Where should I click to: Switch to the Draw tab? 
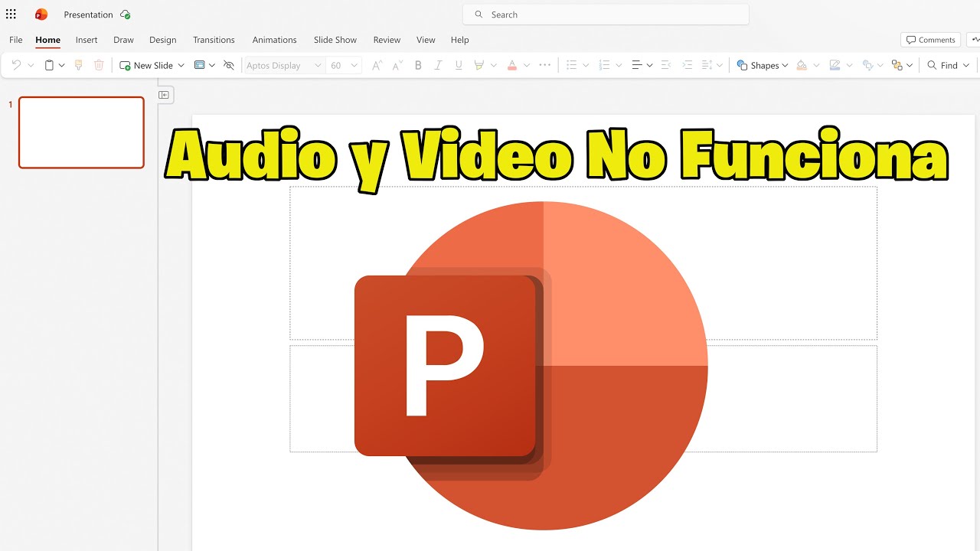point(123,40)
